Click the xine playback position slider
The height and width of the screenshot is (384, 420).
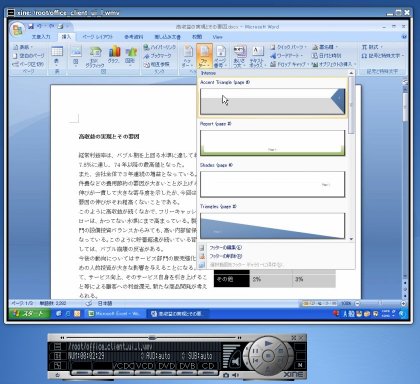coord(152,338)
